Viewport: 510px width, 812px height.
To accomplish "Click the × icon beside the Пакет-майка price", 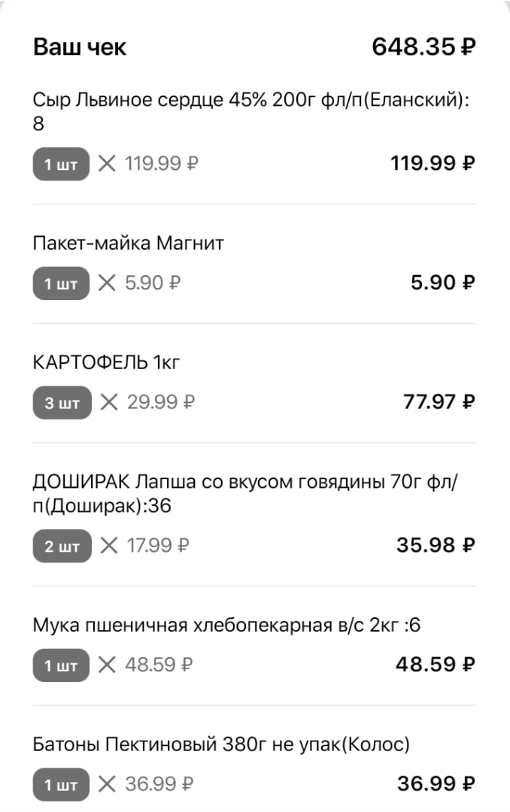I will (108, 283).
